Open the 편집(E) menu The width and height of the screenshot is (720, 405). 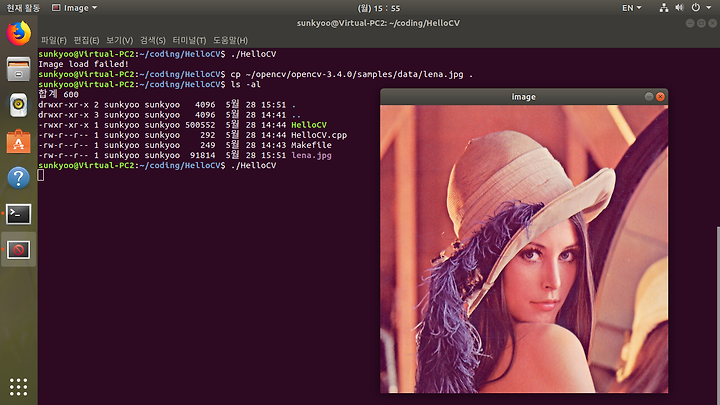86,40
